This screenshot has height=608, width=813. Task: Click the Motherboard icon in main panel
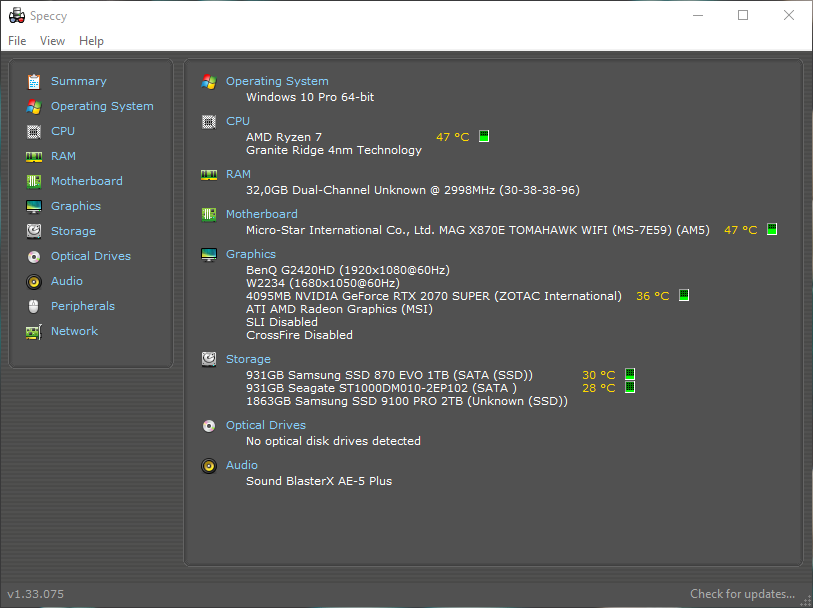click(209, 214)
